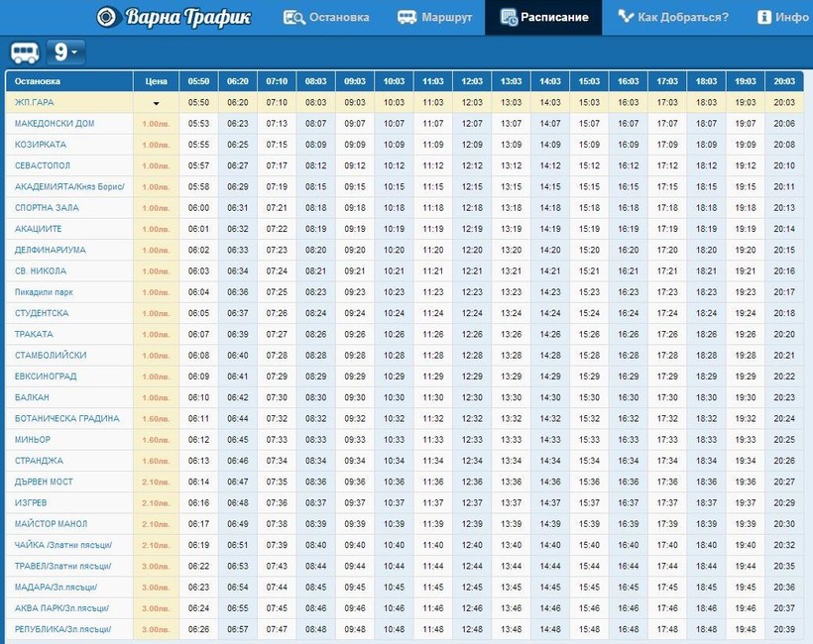The image size is (813, 644).
Task: Open the ДЪРВЕН МОСТ stop link
Action: click(x=45, y=482)
